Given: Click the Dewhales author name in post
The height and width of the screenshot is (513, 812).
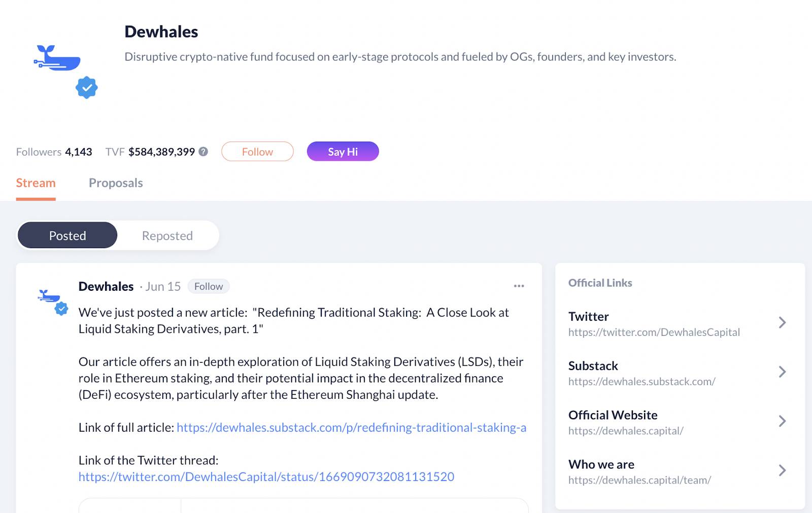Looking at the screenshot, I should click(x=106, y=286).
